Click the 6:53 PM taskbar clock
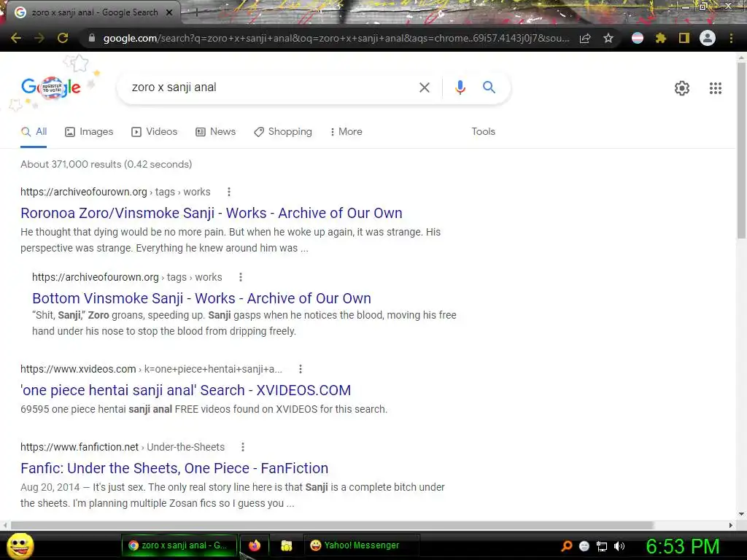This screenshot has width=747, height=560. (x=683, y=546)
